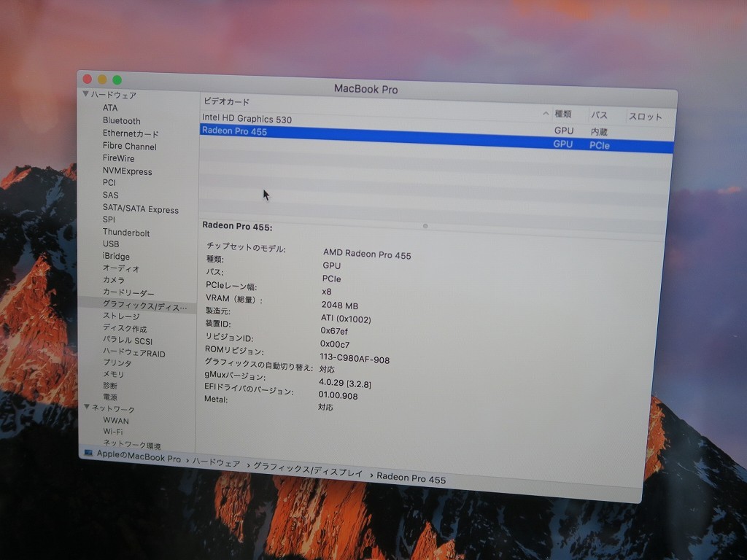The height and width of the screenshot is (560, 747).
Task: Click the 113-C980AF-908 ROM revision value
Action: pos(355,359)
